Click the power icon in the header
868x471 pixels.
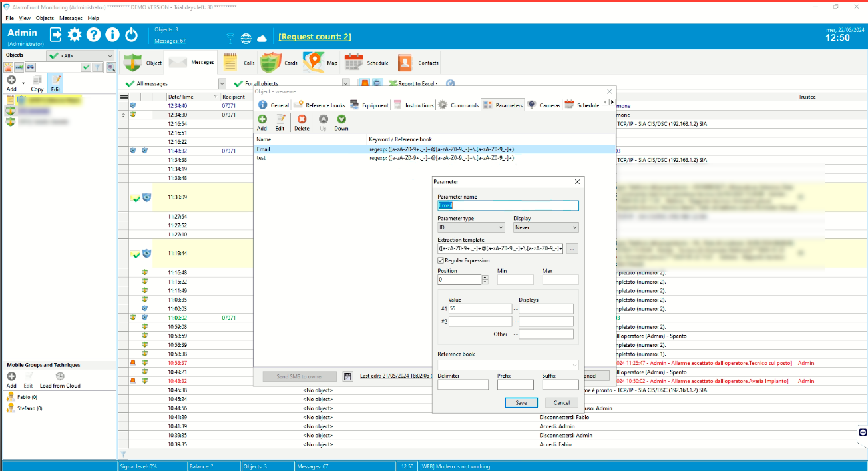(x=132, y=35)
